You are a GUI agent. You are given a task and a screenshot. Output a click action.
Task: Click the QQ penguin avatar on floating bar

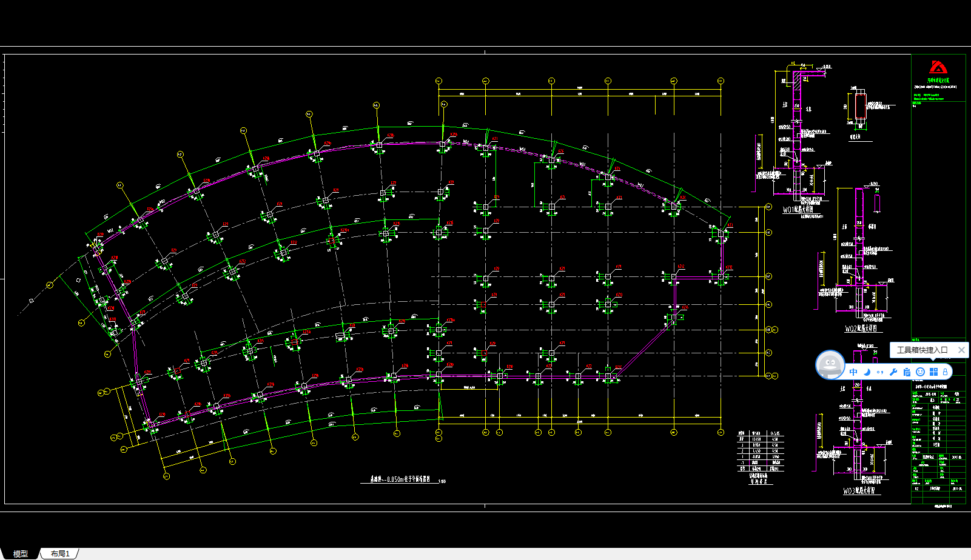tap(830, 365)
